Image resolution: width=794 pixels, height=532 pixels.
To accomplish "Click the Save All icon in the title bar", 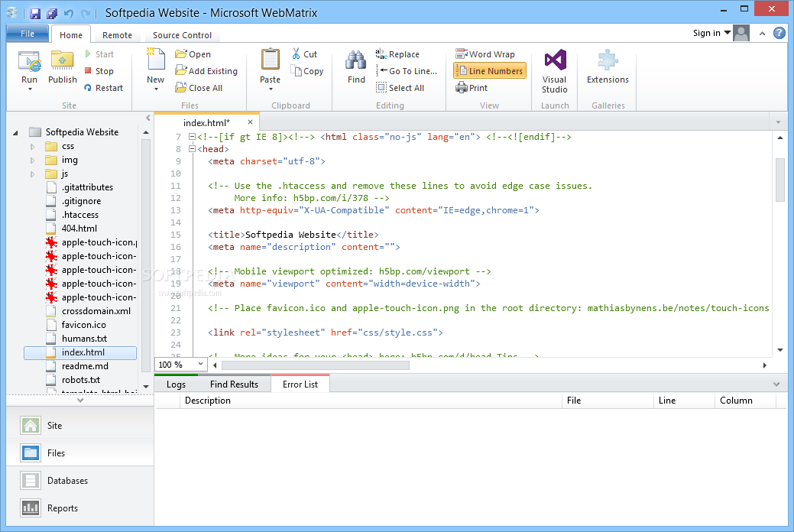I will pos(52,13).
